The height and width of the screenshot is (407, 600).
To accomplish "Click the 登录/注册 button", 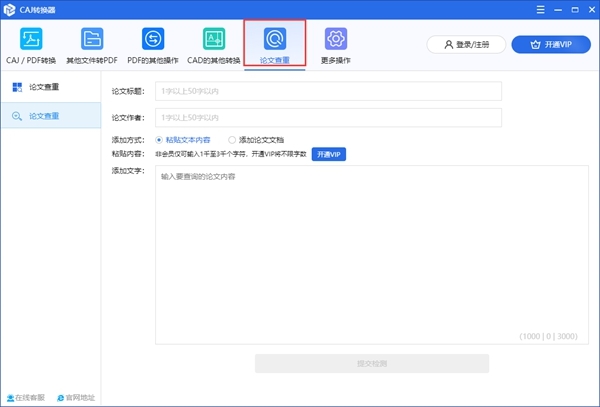I will pyautogui.click(x=465, y=44).
